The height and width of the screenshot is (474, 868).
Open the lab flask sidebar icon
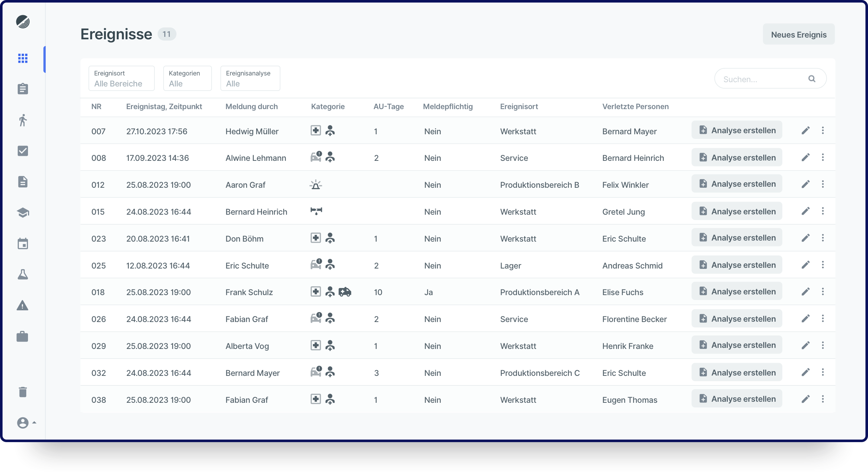point(23,275)
